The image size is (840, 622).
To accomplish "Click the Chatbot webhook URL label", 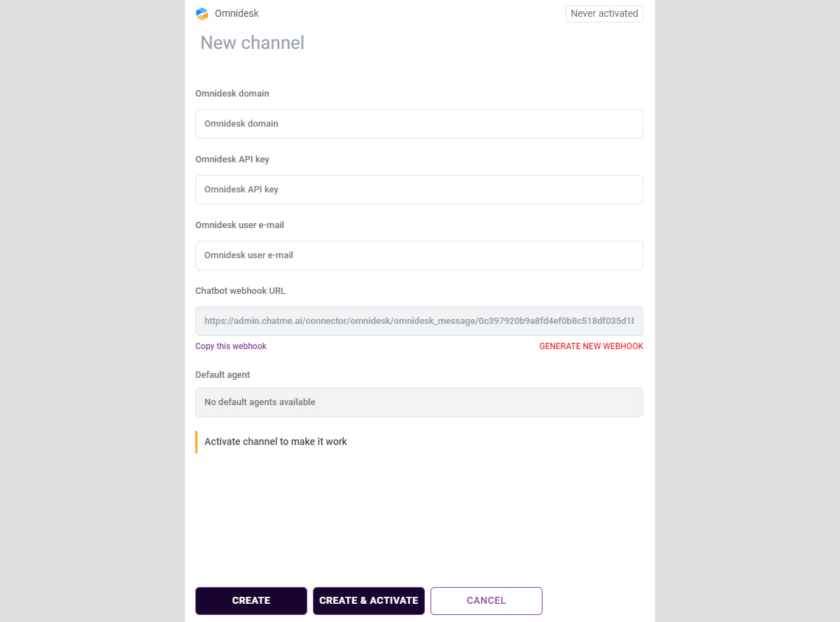I will pos(240,290).
